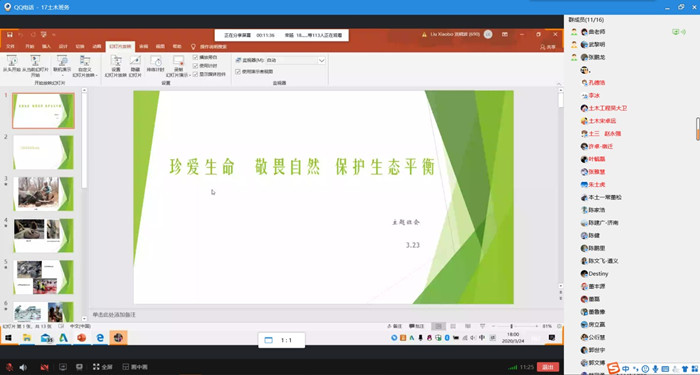Click the screen share icon in the call bar
Image resolution: width=700 pixels, height=375 pixels.
(x=63, y=367)
